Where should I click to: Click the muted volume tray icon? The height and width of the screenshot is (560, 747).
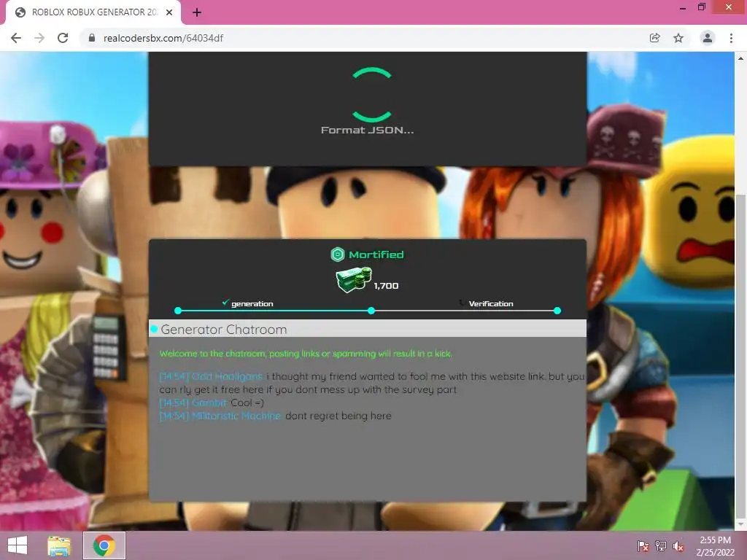pos(678,546)
